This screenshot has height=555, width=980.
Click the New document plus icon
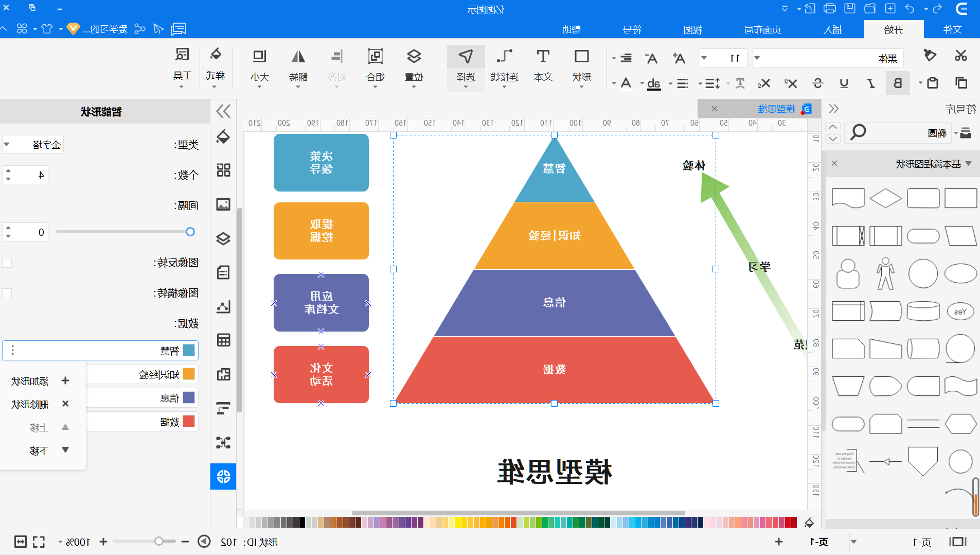tap(890, 8)
